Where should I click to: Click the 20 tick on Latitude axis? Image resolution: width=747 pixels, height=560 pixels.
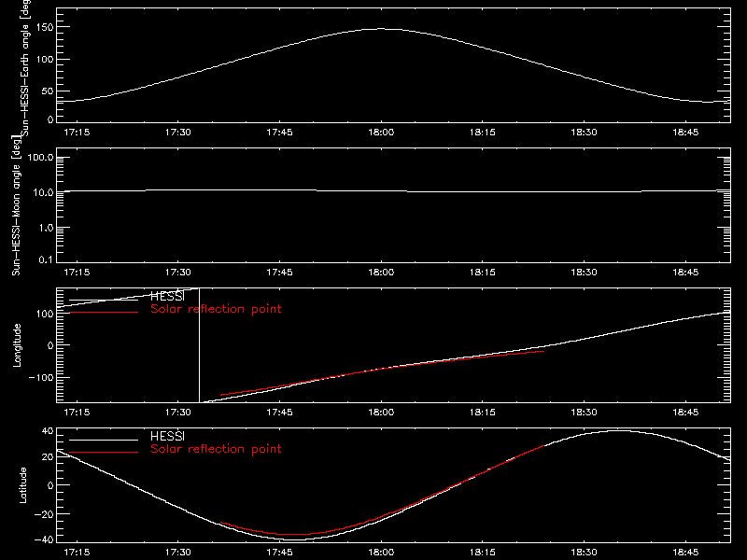point(48,457)
